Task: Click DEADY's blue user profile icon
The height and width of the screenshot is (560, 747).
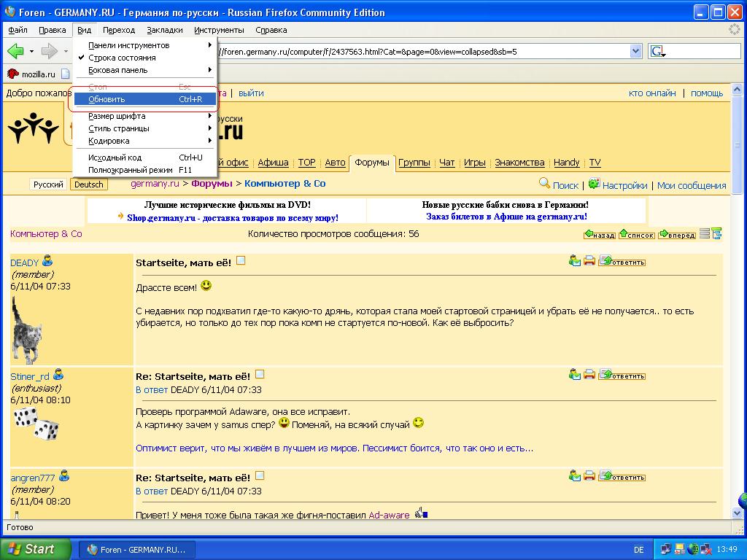Action: (x=47, y=261)
